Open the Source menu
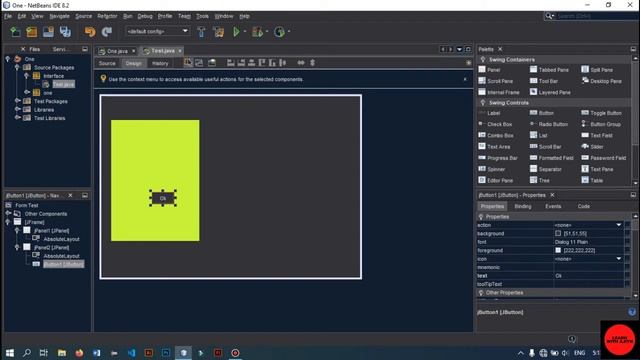 (84, 16)
